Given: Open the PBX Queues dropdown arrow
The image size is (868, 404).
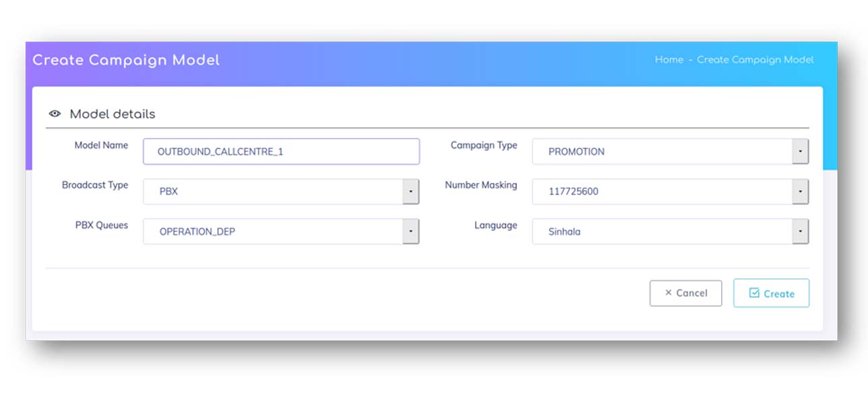Looking at the screenshot, I should pyautogui.click(x=410, y=232).
